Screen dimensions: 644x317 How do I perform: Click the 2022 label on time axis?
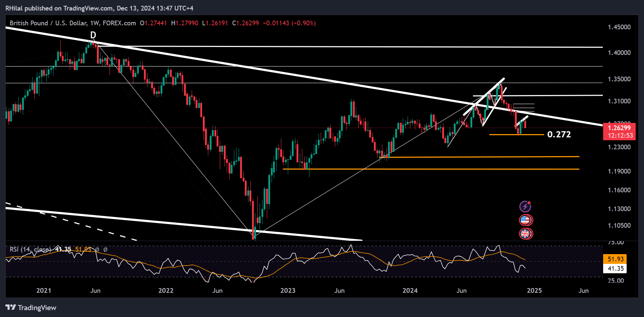(x=166, y=291)
